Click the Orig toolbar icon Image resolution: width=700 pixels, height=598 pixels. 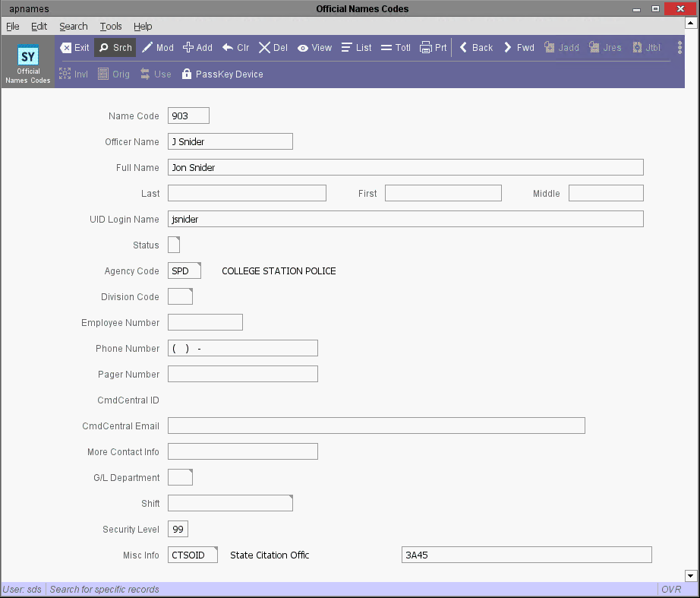tap(113, 74)
